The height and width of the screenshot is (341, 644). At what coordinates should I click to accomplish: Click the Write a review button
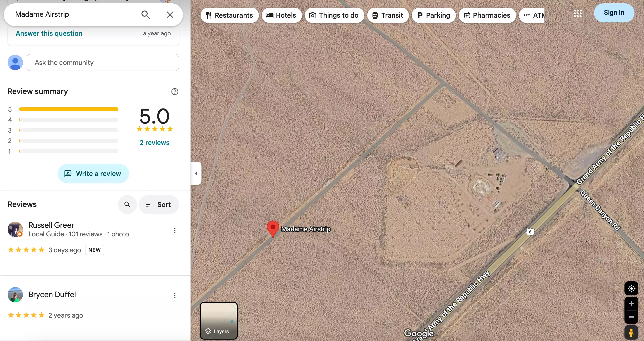(93, 174)
